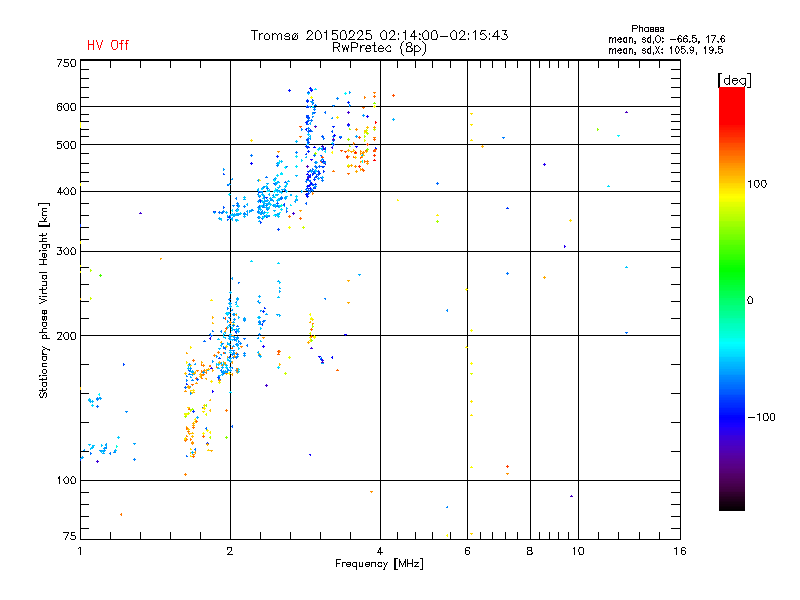Click the 'Phases' heading at top right
Image resolution: width=800 pixels, height=600 pixels.
point(647,29)
